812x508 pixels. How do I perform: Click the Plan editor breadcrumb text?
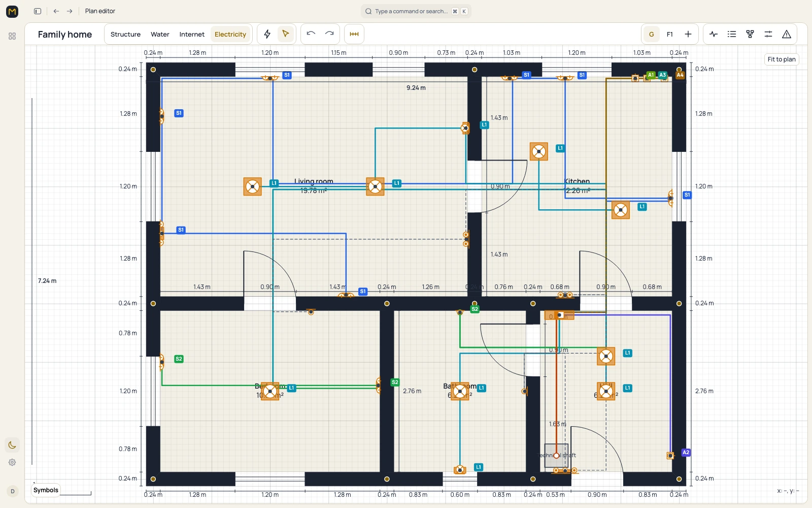point(100,11)
